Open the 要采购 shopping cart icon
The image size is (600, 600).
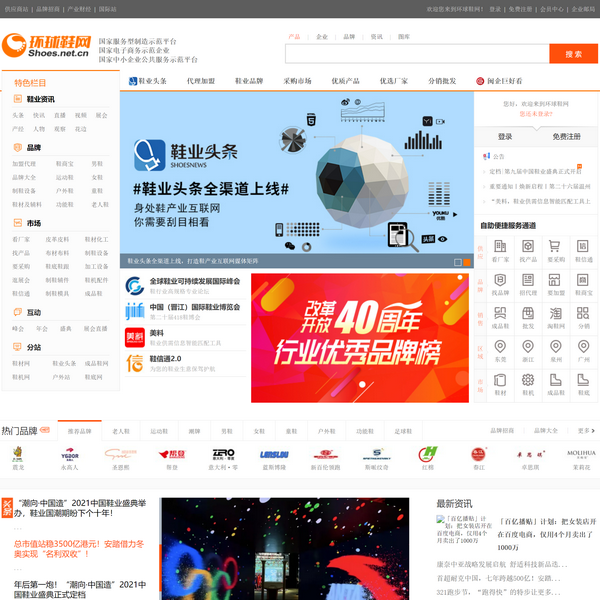click(x=555, y=247)
